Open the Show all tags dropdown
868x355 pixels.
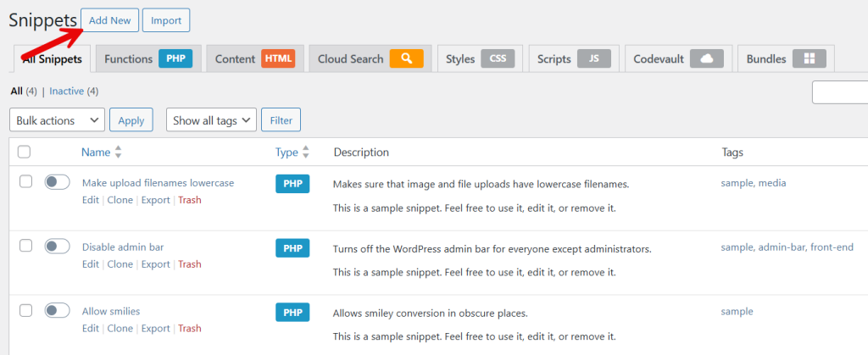click(211, 120)
